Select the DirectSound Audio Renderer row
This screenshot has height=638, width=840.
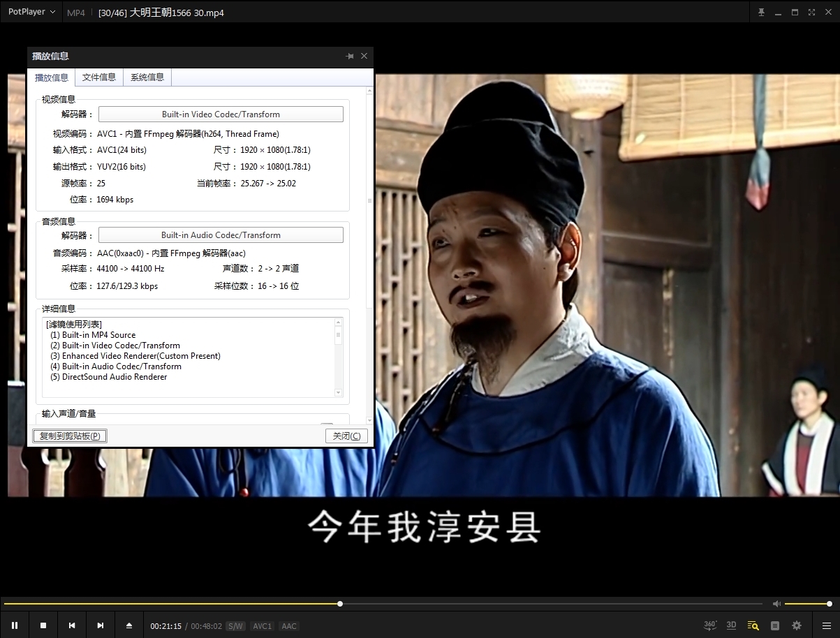[109, 377]
